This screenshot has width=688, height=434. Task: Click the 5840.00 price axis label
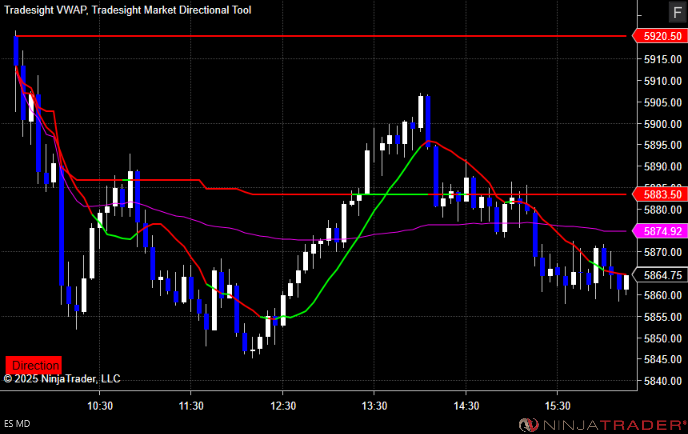tap(663, 381)
